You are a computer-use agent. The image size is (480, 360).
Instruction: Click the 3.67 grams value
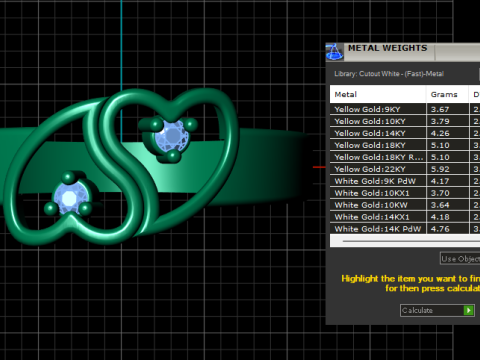tap(440, 109)
